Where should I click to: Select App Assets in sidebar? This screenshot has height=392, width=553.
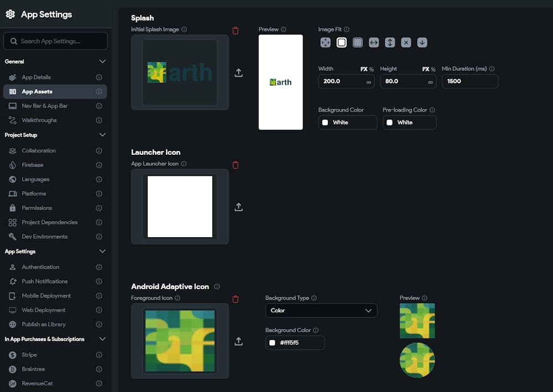(x=55, y=92)
